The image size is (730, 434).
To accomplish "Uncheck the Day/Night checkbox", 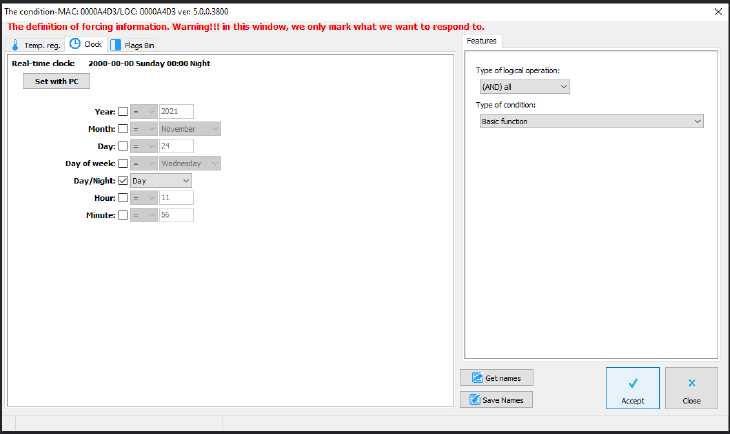I will [x=123, y=181].
